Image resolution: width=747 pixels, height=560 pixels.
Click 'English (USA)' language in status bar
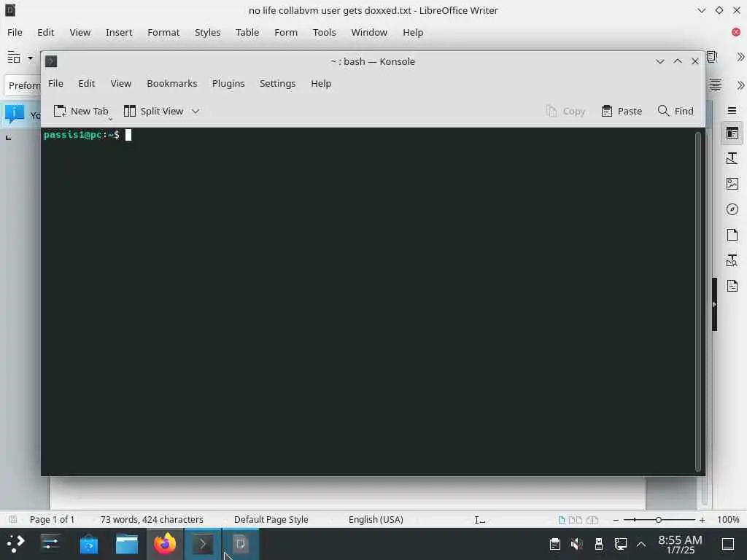click(376, 519)
